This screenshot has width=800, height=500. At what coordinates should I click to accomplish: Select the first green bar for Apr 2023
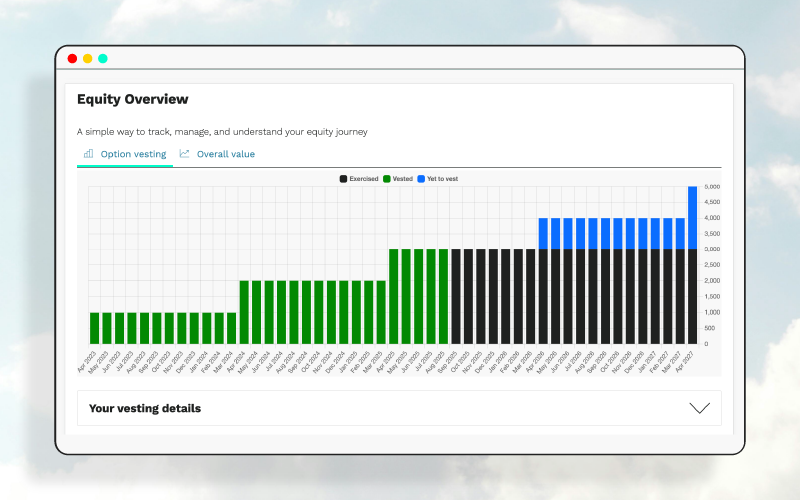(94, 328)
